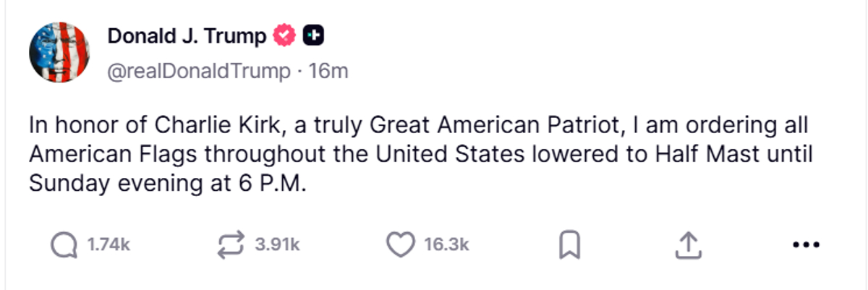Open the reply speech bubble icon
This screenshot has height=290, width=868.
pyautogui.click(x=64, y=245)
